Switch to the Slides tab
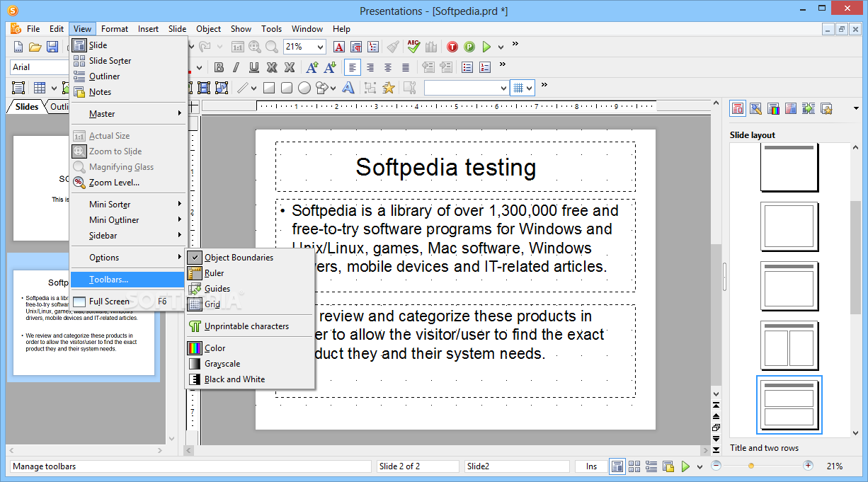 point(27,107)
